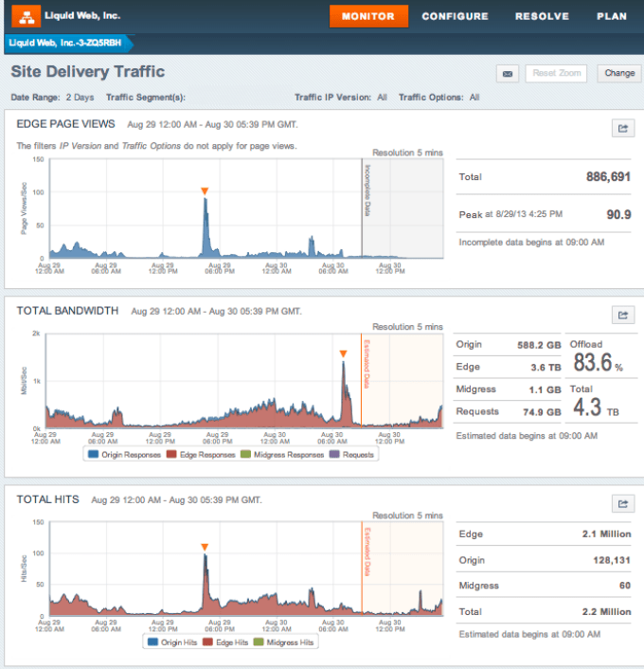
Task: Click the Site Delivery Traffic heading
Action: 88,72
